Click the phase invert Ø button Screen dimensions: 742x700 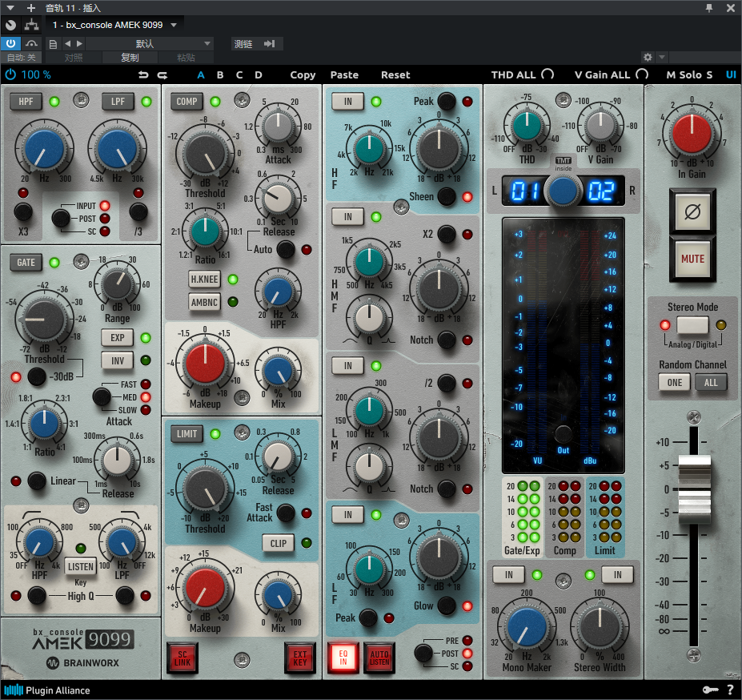coord(692,211)
